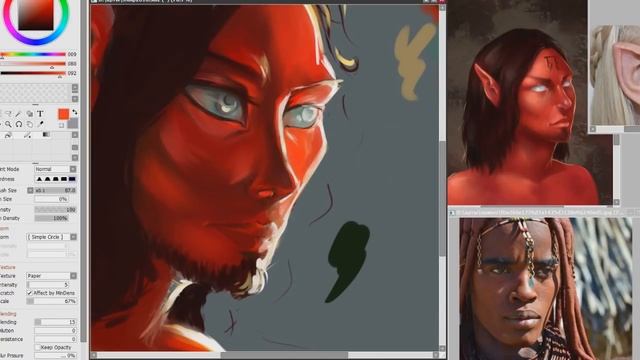Click the main canvas vertical scrollbar

(x=442, y=198)
